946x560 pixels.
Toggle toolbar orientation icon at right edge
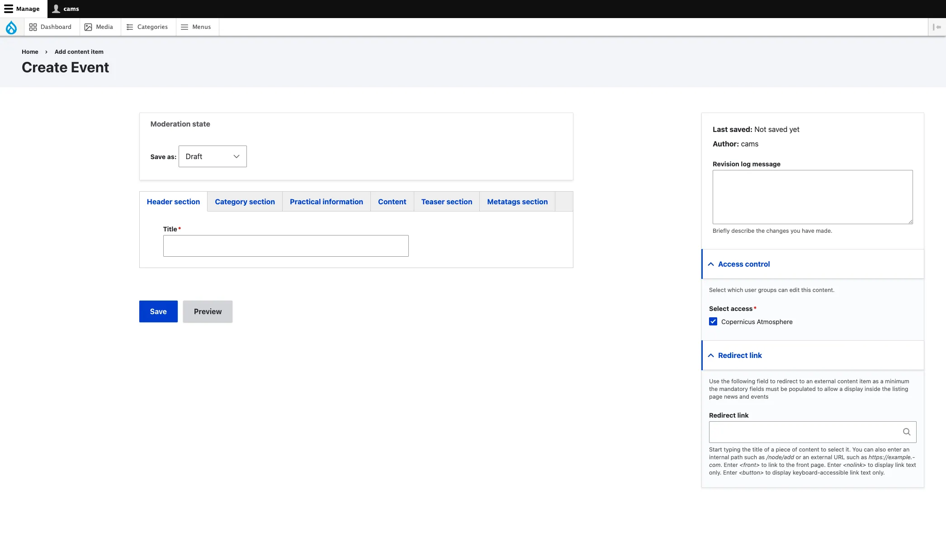[937, 27]
